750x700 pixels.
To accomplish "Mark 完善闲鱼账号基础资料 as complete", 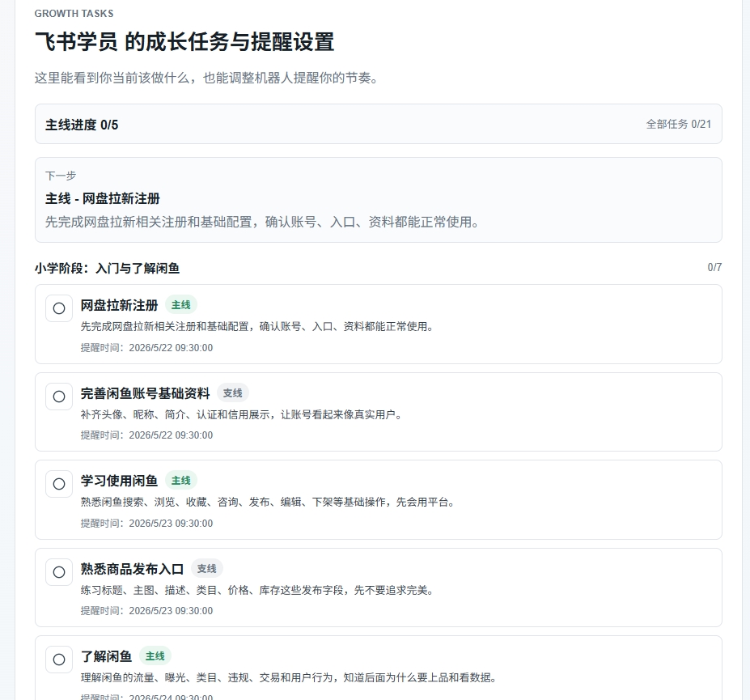I will pyautogui.click(x=59, y=397).
